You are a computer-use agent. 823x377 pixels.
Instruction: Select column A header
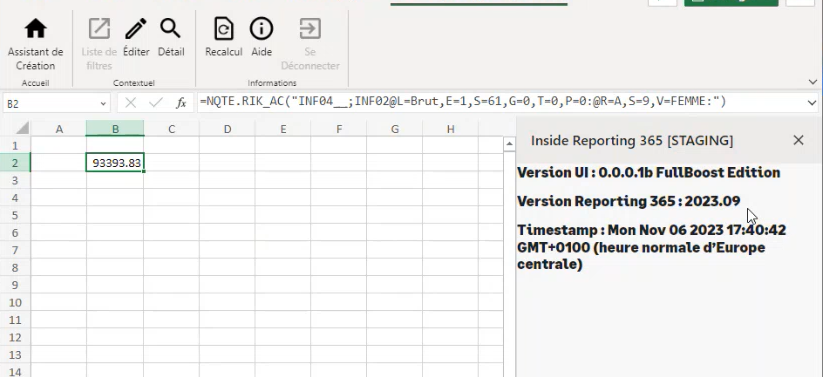59,129
